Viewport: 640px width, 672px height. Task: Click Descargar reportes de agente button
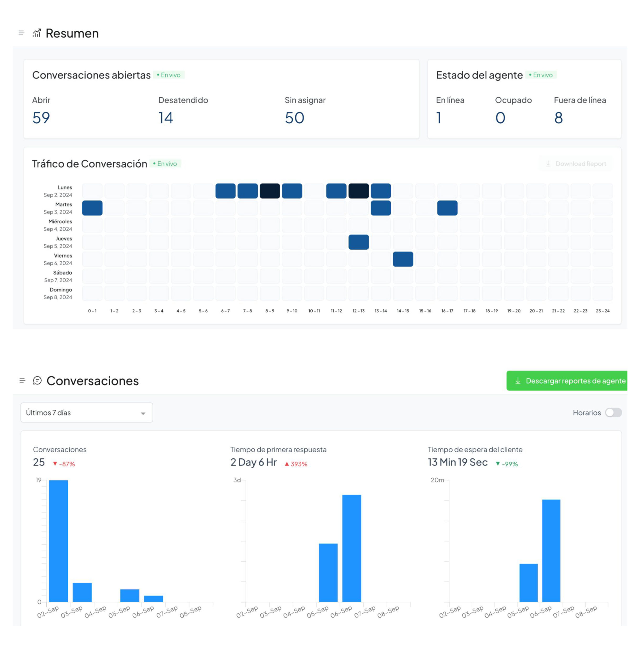(567, 381)
